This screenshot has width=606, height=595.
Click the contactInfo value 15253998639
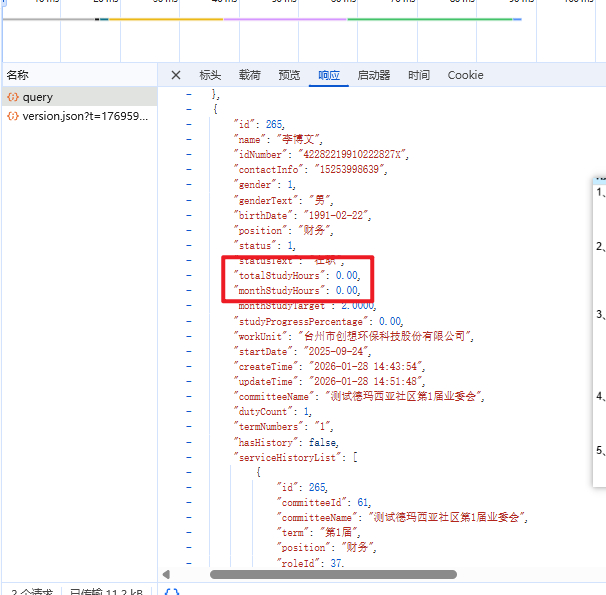click(350, 170)
